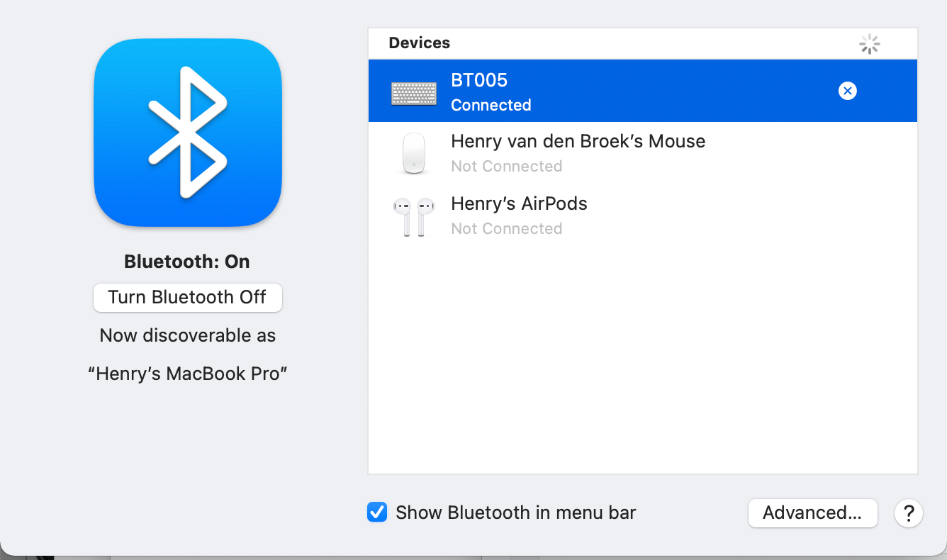The image size is (947, 560).
Task: Click Not Connected status under AirPods
Action: [507, 228]
